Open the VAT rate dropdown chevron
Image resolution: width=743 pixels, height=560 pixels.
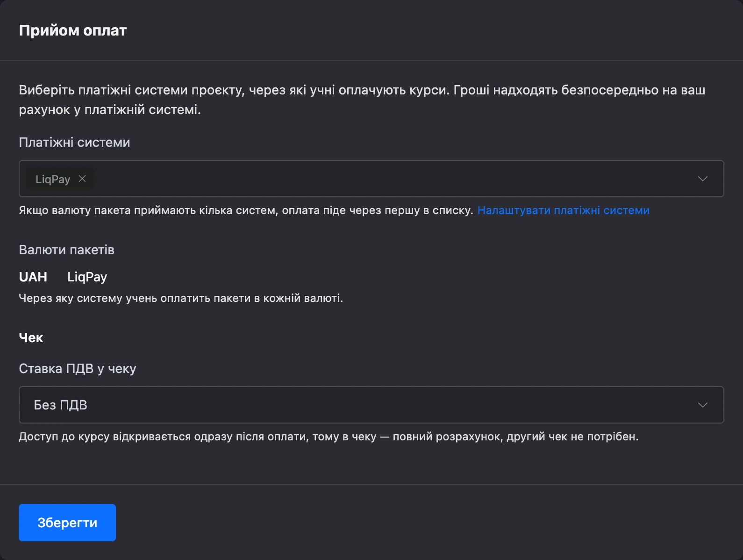tap(702, 405)
